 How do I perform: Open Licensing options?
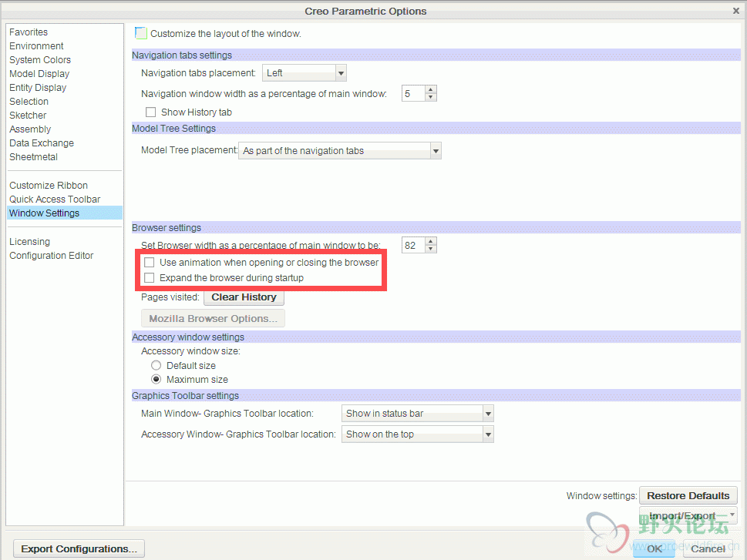tap(29, 241)
